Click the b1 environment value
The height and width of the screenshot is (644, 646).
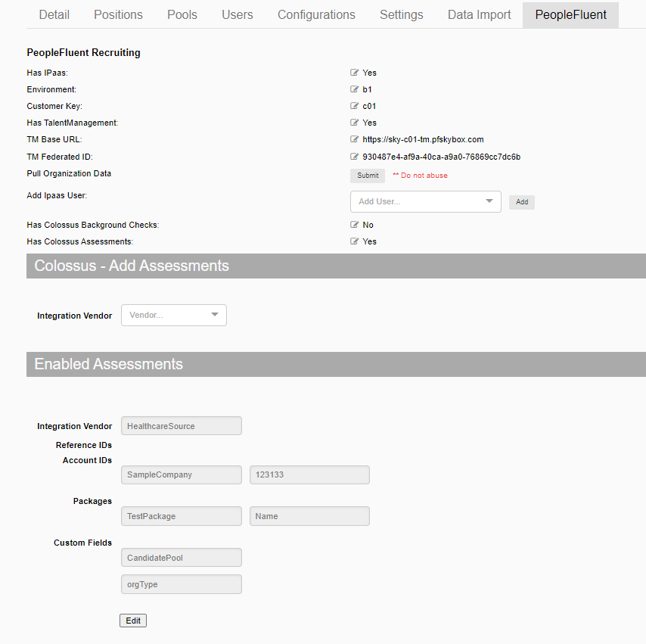point(367,89)
